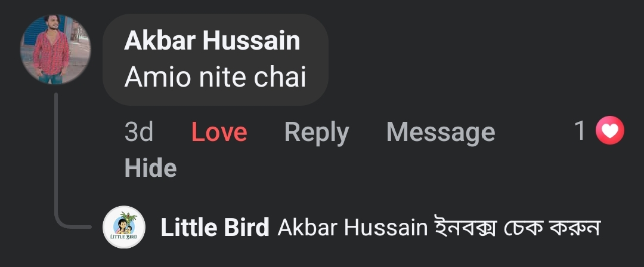Open the bold Akbar Hussain commenter name

tap(212, 41)
